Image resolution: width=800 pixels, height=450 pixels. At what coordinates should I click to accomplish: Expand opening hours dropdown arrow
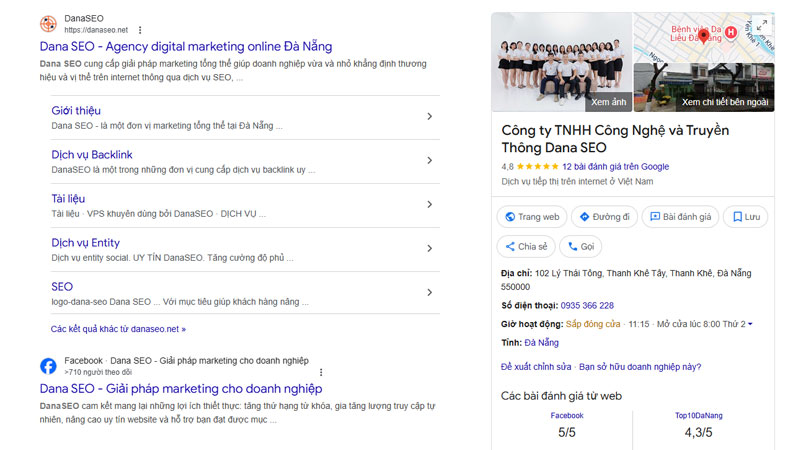tap(750, 324)
